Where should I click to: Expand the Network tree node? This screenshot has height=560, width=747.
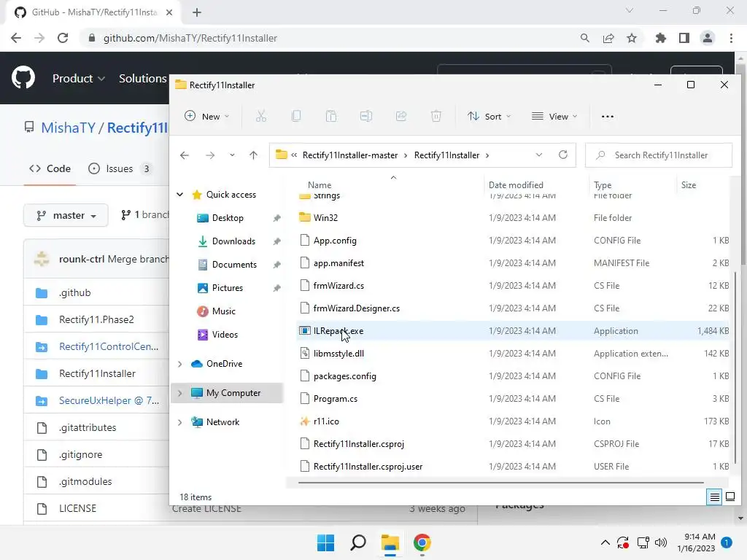180,422
